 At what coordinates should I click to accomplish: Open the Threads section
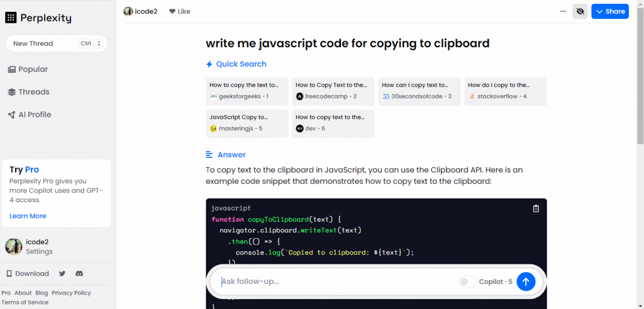tap(28, 92)
